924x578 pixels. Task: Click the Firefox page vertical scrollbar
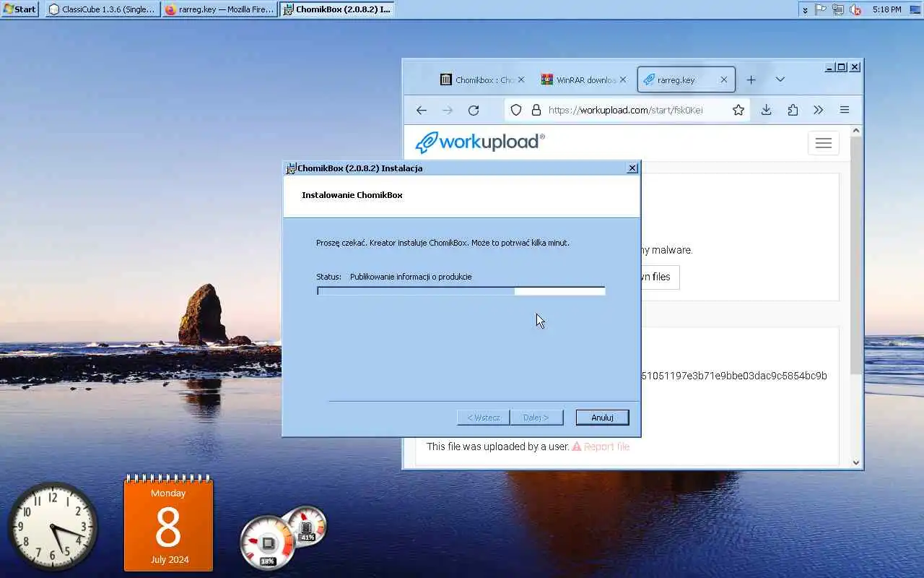[x=856, y=255]
